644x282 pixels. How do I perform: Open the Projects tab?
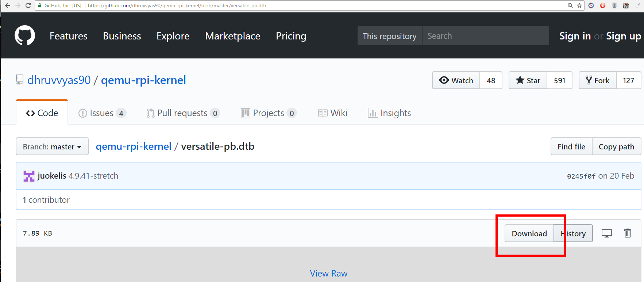(x=269, y=113)
